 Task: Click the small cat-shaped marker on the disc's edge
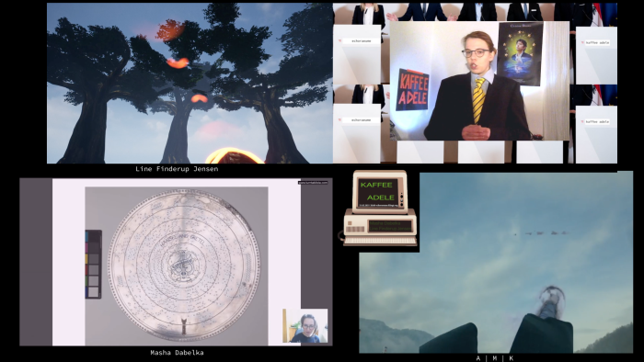click(x=184, y=326)
